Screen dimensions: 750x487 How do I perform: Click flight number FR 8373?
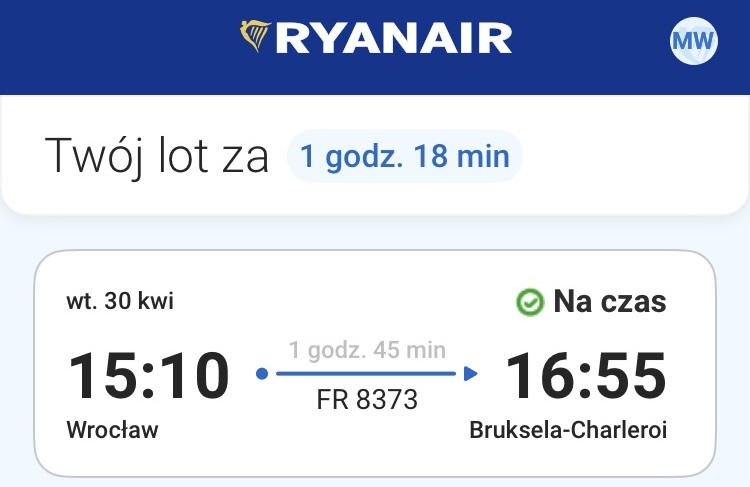click(366, 400)
